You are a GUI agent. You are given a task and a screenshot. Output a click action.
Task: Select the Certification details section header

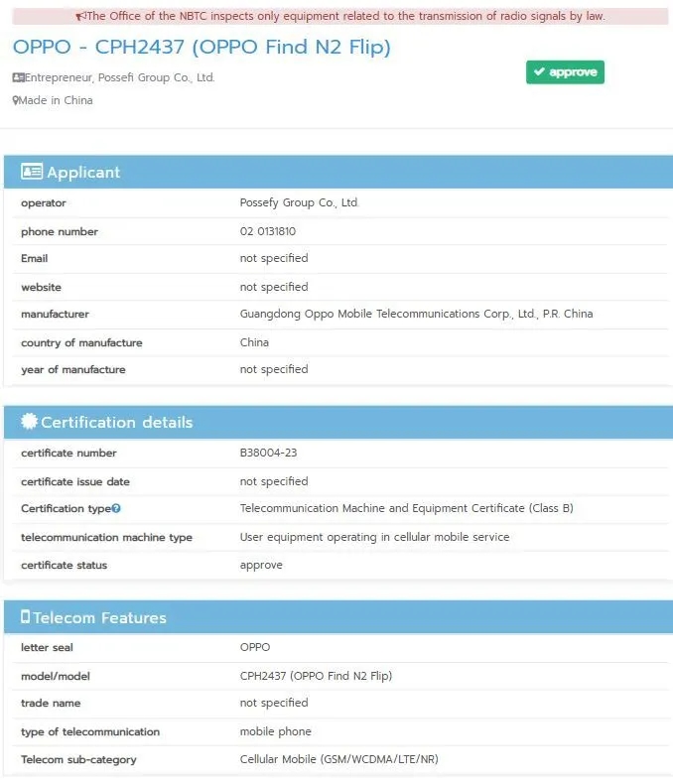click(338, 422)
